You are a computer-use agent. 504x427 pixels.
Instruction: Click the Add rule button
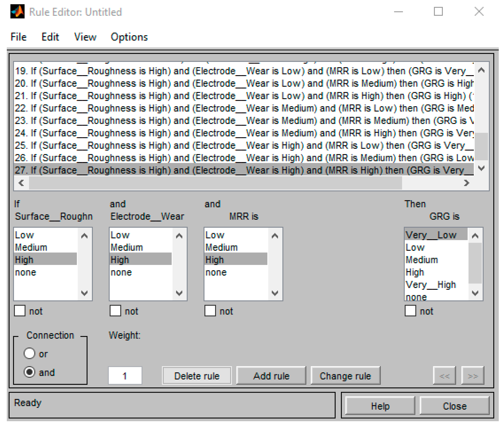(271, 376)
